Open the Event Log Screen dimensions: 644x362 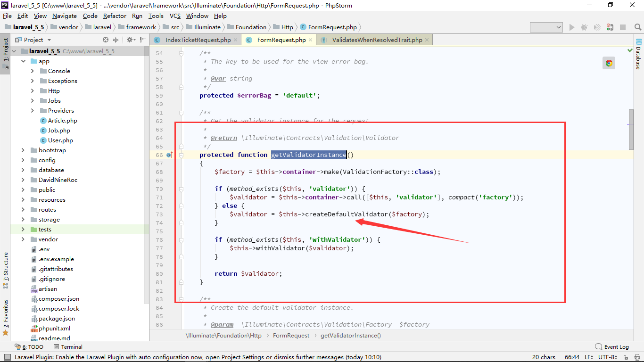pos(612,347)
